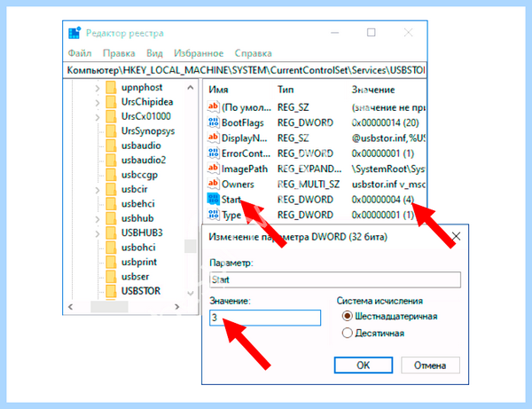This screenshot has width=532, height=409.
Task: Click the registry path address bar
Action: click(245, 70)
